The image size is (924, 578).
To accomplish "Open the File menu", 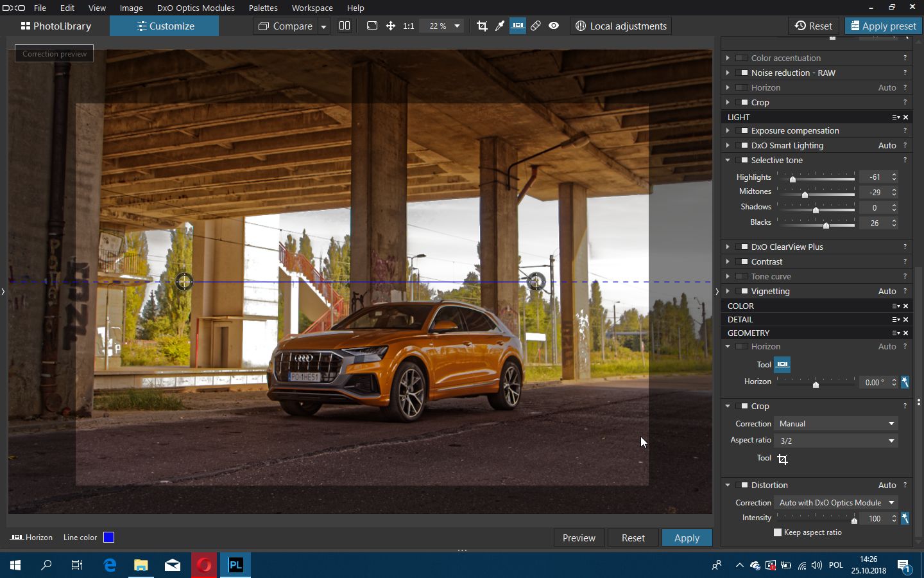I will (x=40, y=8).
